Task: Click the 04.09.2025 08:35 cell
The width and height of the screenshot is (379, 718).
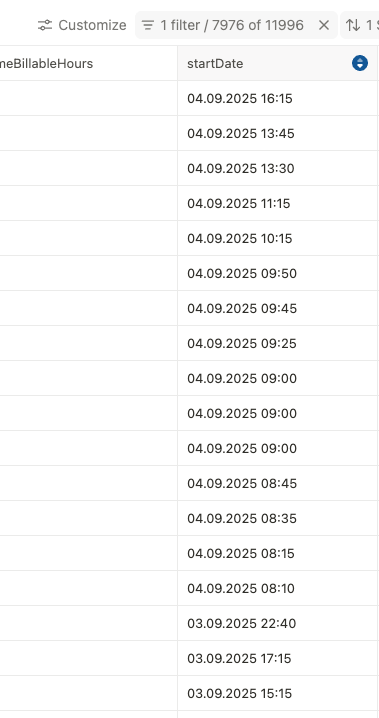Action: coord(277,518)
